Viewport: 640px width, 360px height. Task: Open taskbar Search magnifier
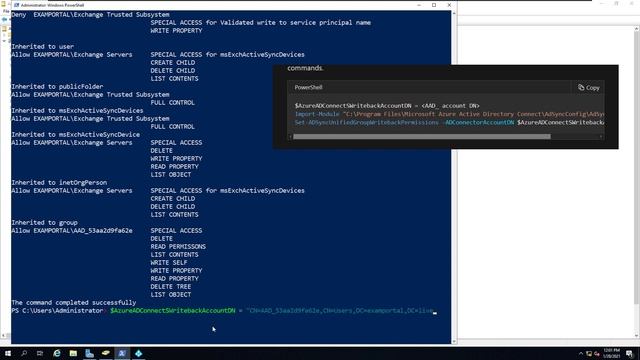click(24, 353)
